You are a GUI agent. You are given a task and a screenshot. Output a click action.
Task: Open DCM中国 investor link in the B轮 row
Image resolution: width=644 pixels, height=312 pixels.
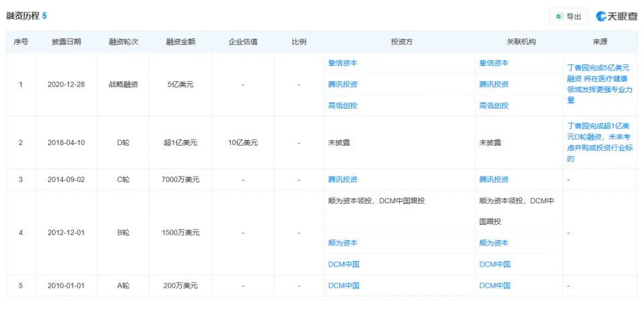tap(343, 264)
